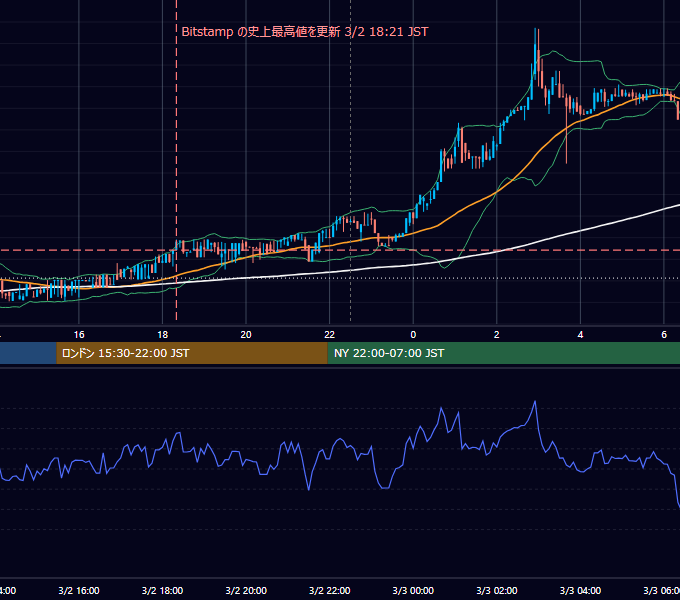The width and height of the screenshot is (680, 600).
Task: Click the 3/2 22:00 label on bottom axis
Action: coord(330,590)
